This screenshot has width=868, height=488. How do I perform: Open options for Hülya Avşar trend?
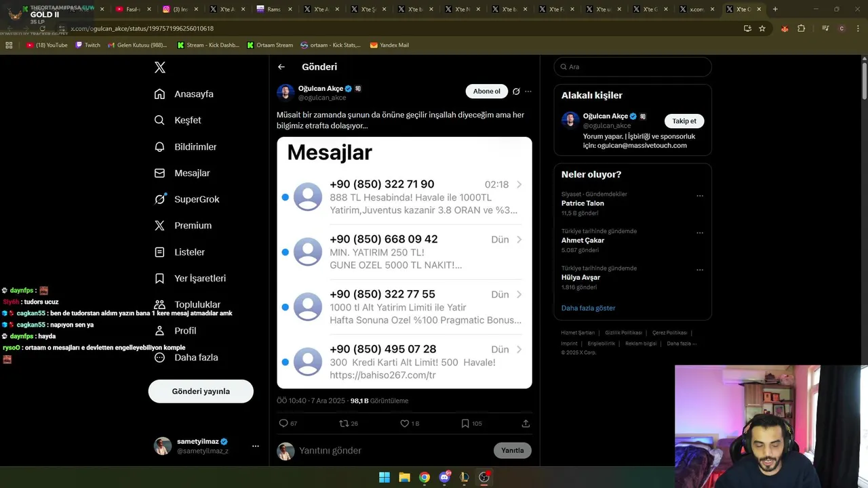[x=700, y=270]
